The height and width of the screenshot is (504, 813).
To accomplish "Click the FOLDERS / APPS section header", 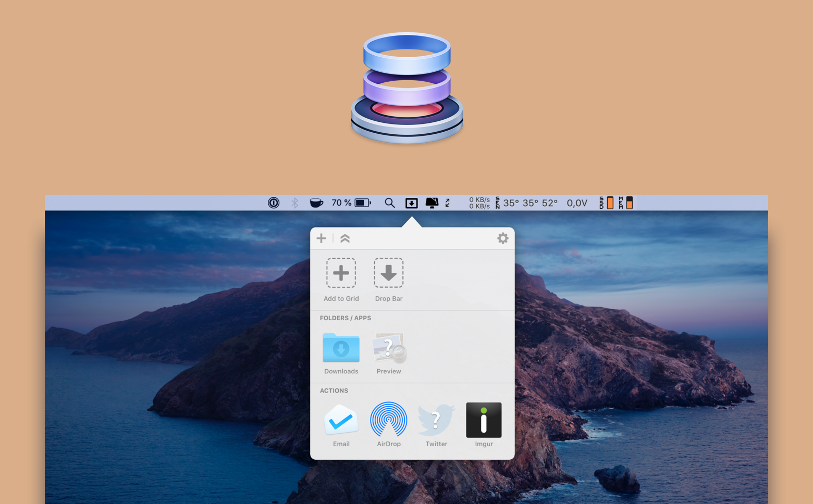I will [x=346, y=318].
